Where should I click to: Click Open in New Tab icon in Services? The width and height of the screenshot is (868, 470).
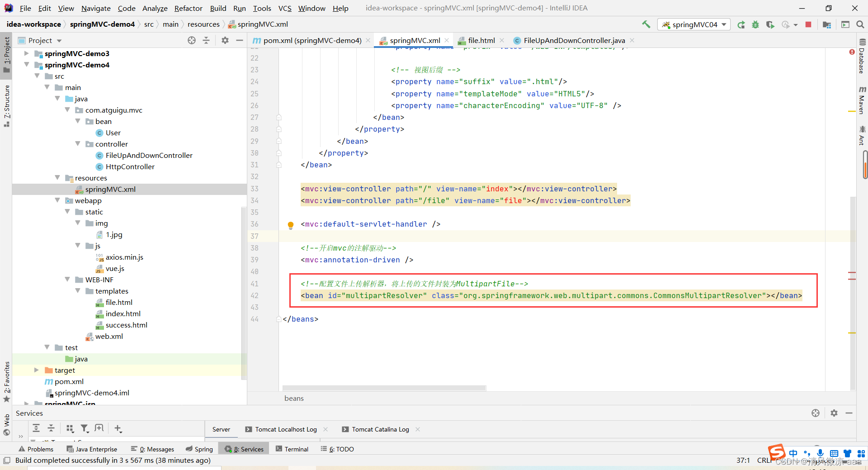click(99, 428)
